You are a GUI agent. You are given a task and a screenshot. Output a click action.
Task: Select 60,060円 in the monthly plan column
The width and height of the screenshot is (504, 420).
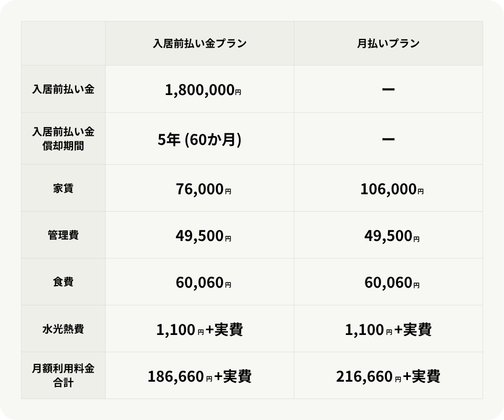point(392,283)
